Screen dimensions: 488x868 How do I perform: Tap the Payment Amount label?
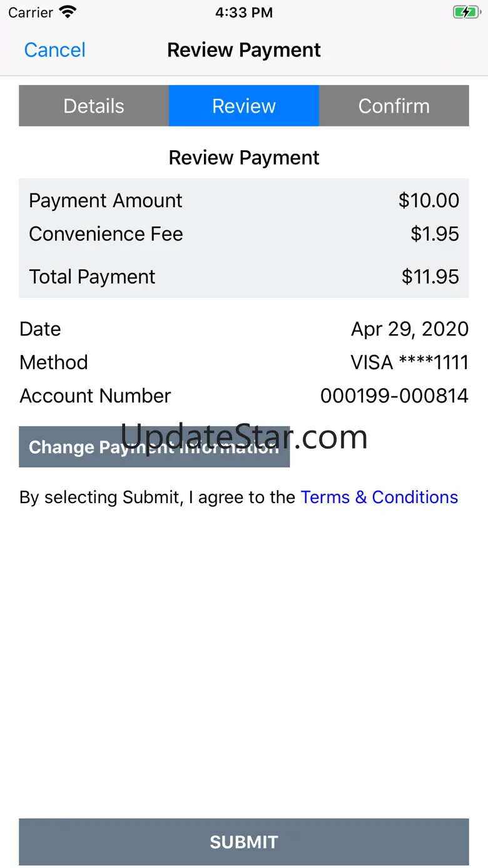(x=106, y=200)
